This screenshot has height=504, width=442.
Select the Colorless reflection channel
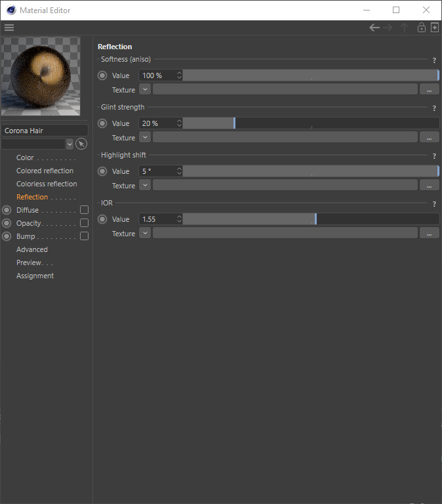[x=47, y=184]
